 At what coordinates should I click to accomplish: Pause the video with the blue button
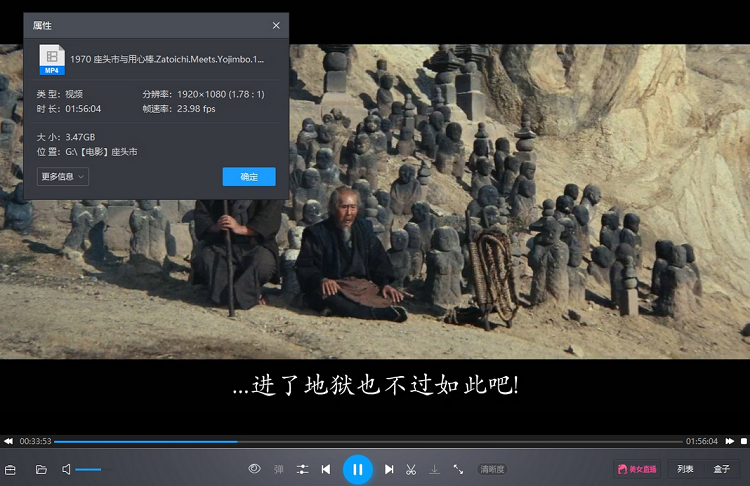357,469
